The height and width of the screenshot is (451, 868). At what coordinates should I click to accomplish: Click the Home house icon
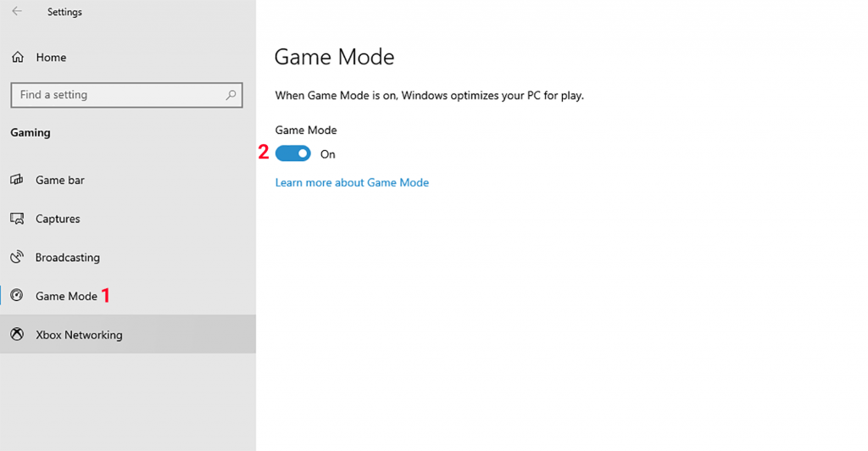[x=18, y=57]
